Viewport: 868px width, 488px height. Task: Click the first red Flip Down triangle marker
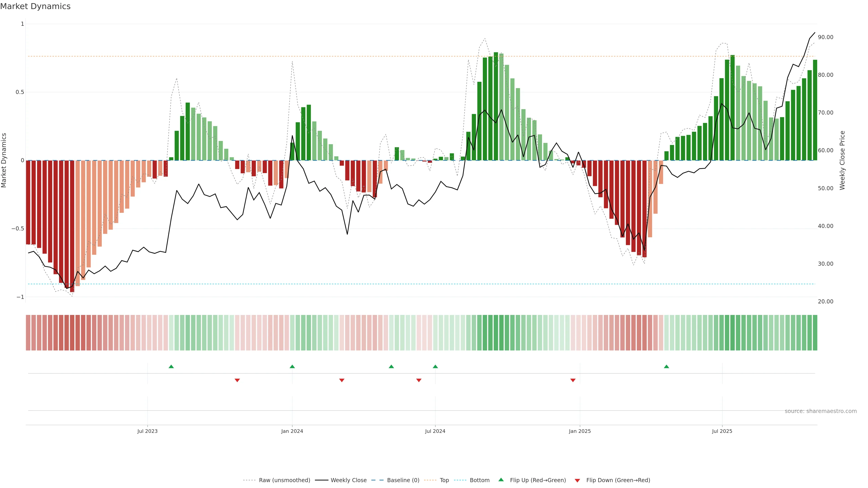[x=237, y=380]
